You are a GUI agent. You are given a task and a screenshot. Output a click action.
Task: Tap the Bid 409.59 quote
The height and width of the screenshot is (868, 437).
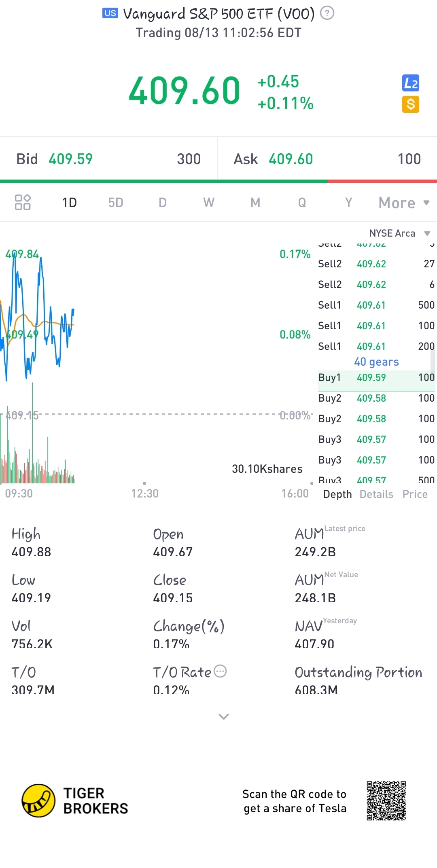pyautogui.click(x=108, y=159)
